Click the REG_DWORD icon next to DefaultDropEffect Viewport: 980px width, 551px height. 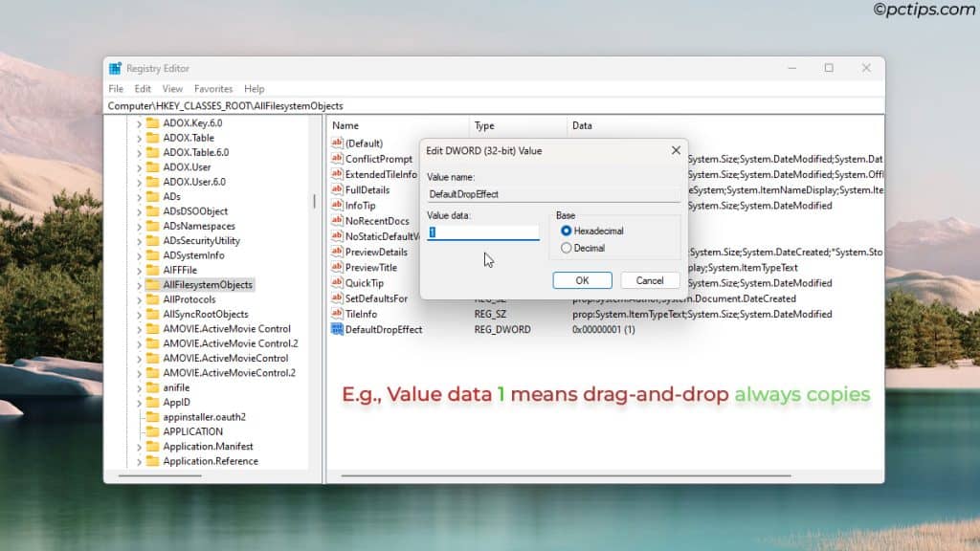[337, 329]
